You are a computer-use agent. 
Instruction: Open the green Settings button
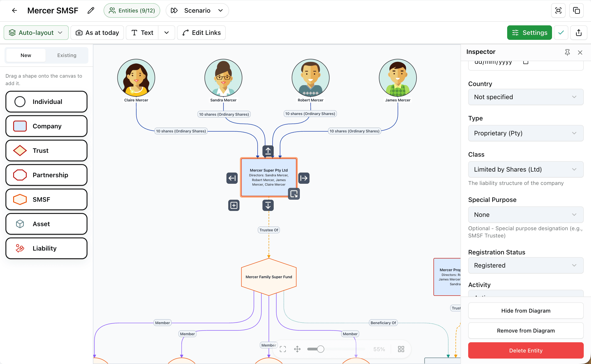point(529,33)
